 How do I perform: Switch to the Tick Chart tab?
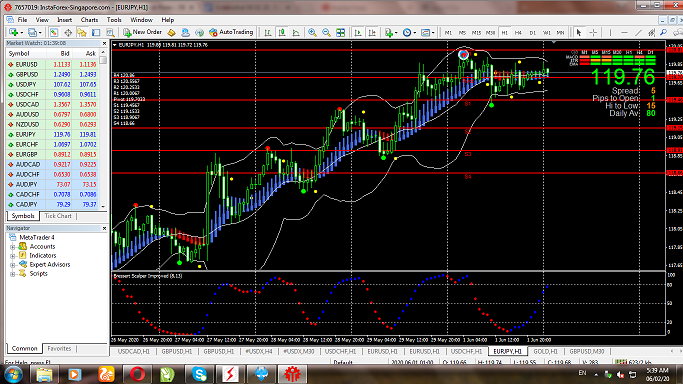pyautogui.click(x=58, y=216)
